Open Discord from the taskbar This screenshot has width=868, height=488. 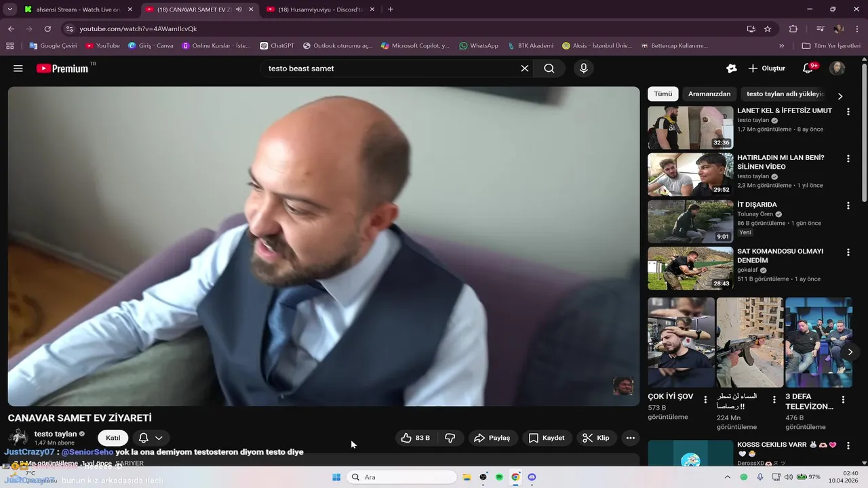(x=532, y=477)
